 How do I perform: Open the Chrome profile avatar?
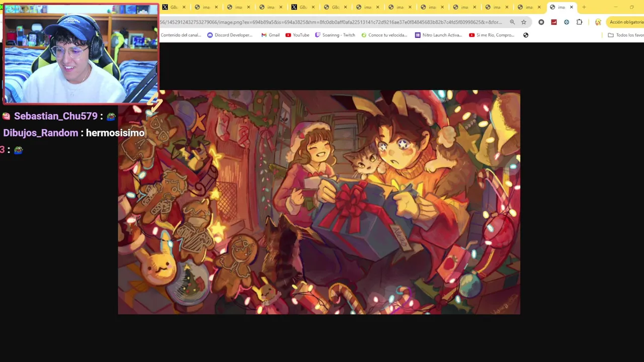pyautogui.click(x=598, y=22)
